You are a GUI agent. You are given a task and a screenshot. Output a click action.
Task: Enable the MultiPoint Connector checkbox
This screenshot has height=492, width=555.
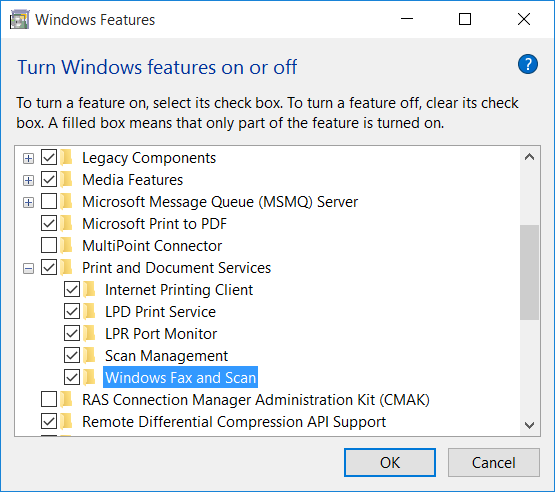click(x=49, y=245)
